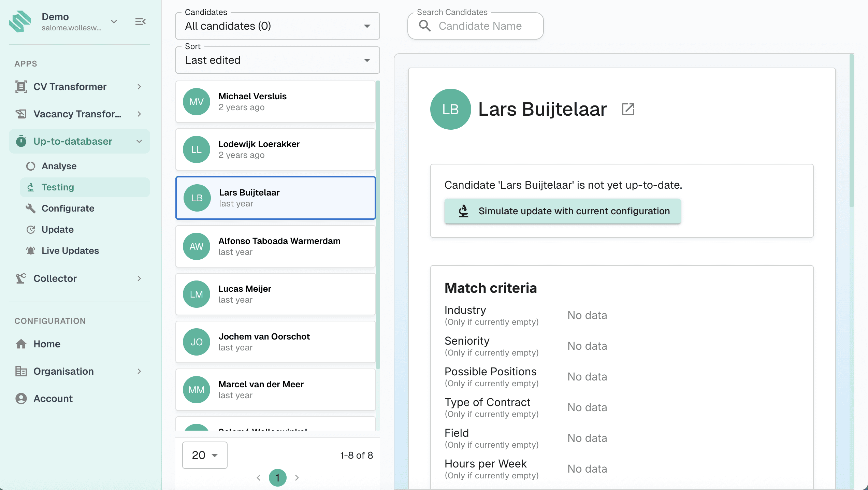Image resolution: width=868 pixels, height=490 pixels.
Task: Open external link icon beside Lars Buijtelaar
Action: (x=628, y=110)
